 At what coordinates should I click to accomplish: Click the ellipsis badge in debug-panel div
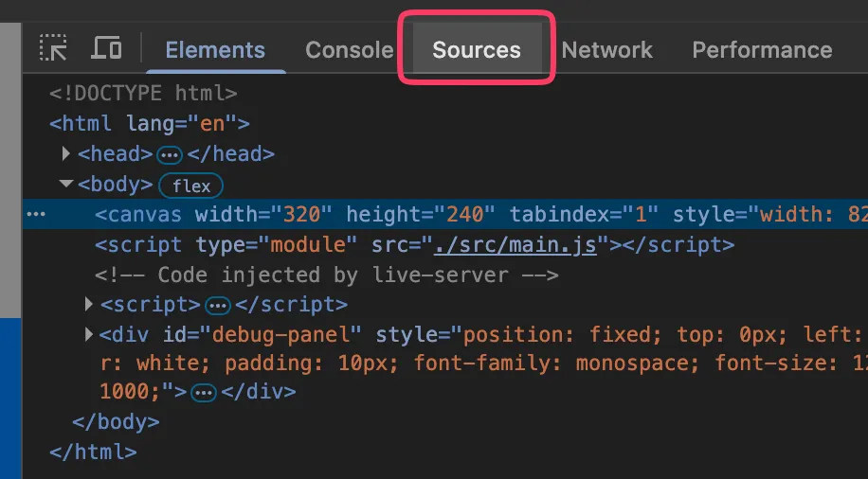point(205,392)
